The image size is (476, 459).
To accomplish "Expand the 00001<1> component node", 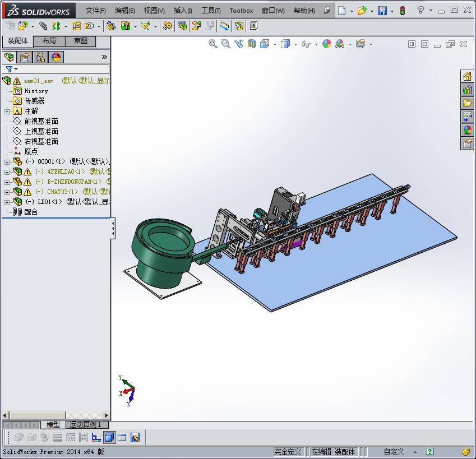I will 7,162.
